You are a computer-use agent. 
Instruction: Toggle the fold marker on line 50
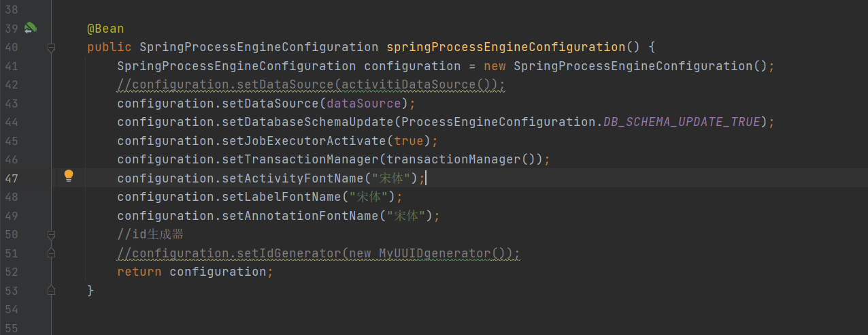(x=51, y=234)
